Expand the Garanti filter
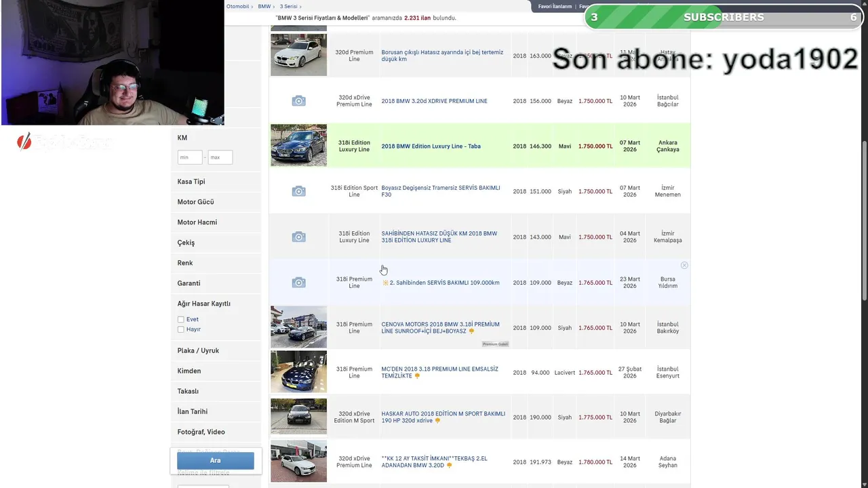 (x=216, y=283)
